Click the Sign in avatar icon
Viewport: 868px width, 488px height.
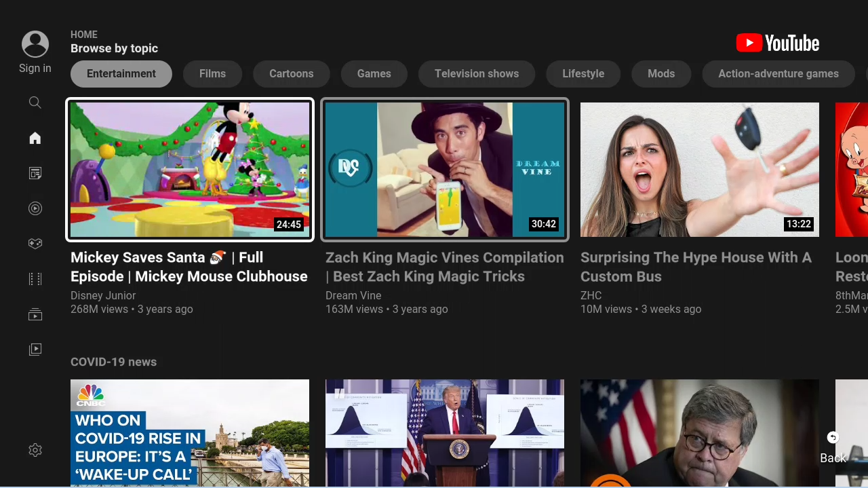[x=35, y=45]
